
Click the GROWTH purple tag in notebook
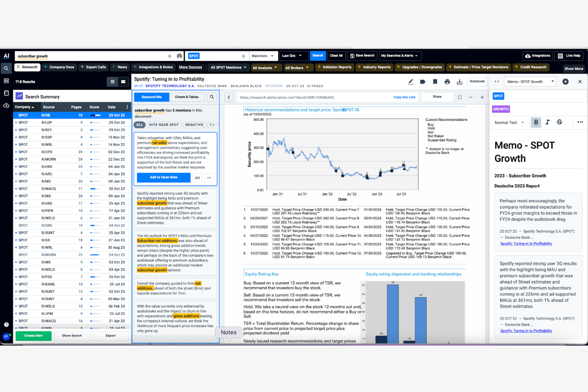click(x=501, y=109)
